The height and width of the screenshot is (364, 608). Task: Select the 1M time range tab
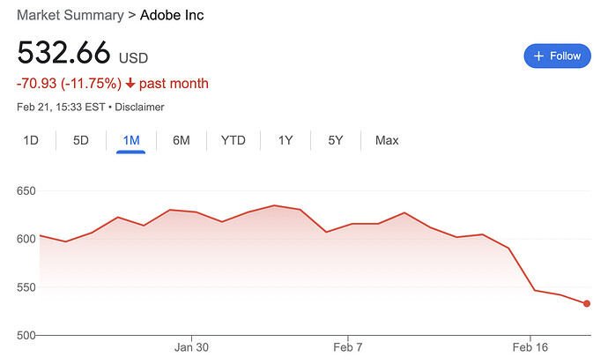[130, 140]
